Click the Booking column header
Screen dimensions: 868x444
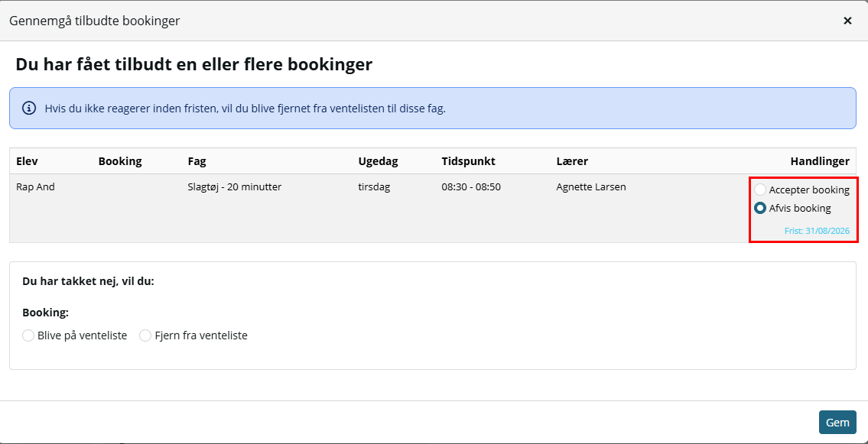[x=120, y=161]
